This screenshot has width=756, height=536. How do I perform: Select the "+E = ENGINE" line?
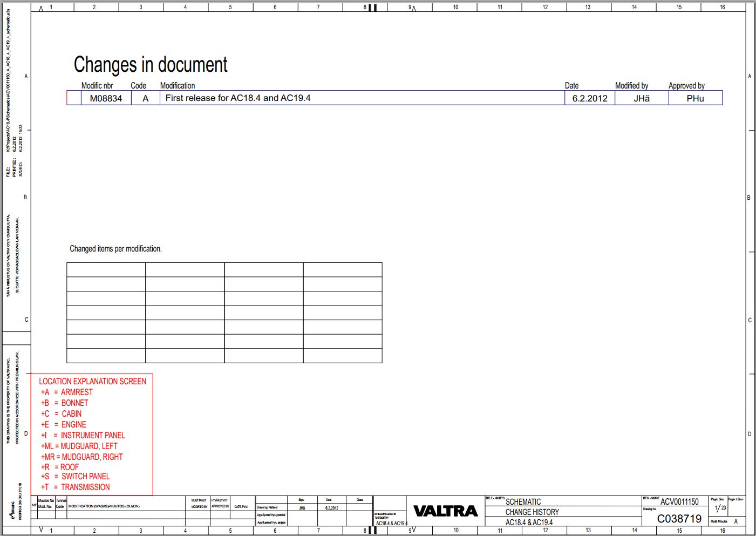click(64, 424)
